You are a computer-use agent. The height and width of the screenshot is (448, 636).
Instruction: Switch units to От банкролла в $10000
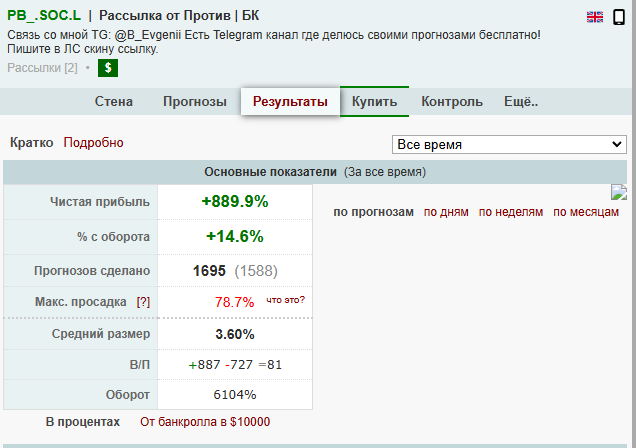point(204,422)
